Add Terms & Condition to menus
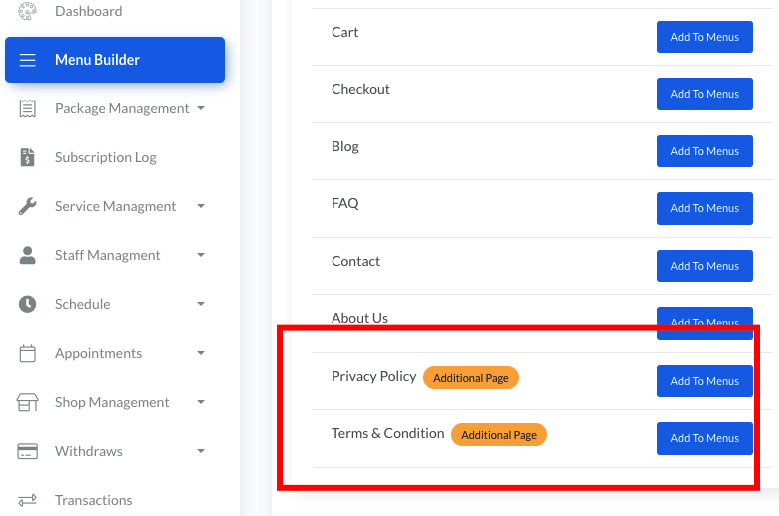The image size is (779, 516). pos(704,438)
